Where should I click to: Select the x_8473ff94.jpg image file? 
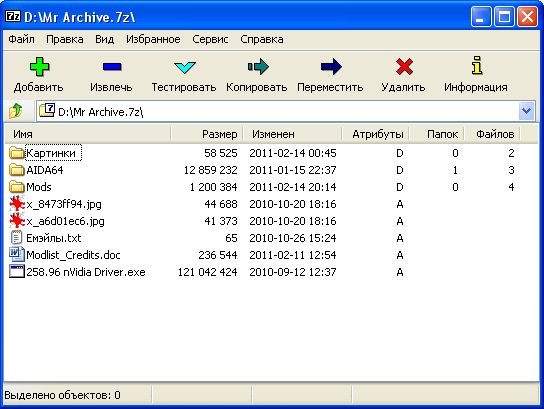click(56, 204)
